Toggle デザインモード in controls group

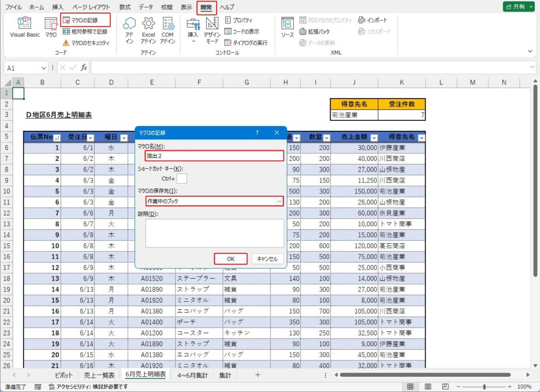click(x=212, y=30)
